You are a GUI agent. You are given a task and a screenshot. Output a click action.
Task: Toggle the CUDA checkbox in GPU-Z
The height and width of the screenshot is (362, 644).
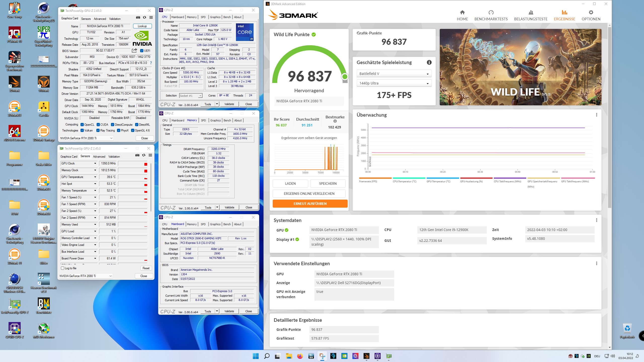click(x=98, y=125)
